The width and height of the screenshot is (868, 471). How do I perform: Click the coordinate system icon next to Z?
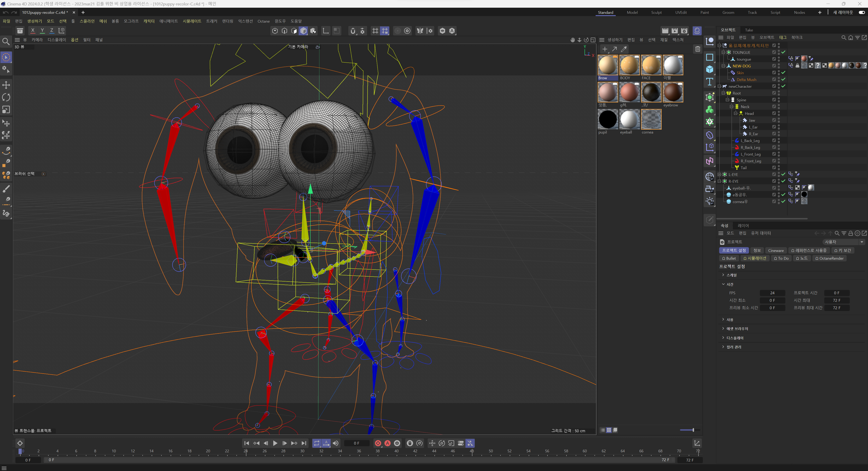[62, 31]
